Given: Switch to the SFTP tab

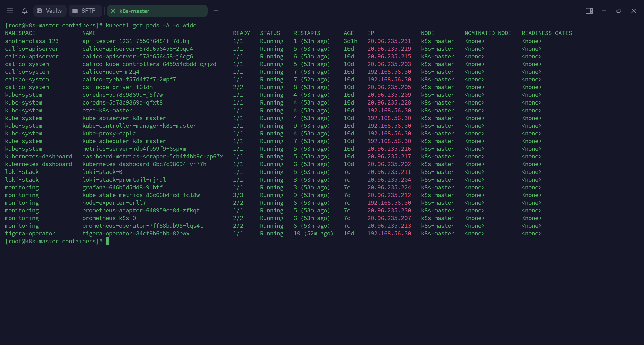Looking at the screenshot, I should (85, 11).
